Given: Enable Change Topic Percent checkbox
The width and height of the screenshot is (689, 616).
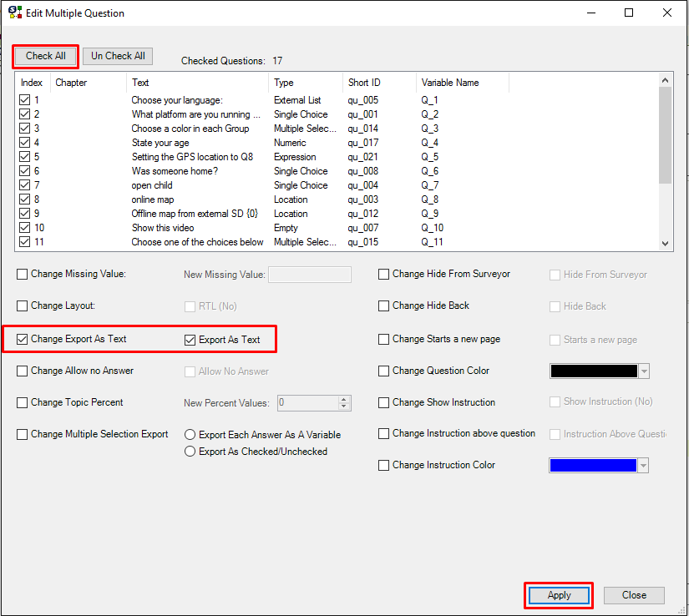Looking at the screenshot, I should pos(22,402).
